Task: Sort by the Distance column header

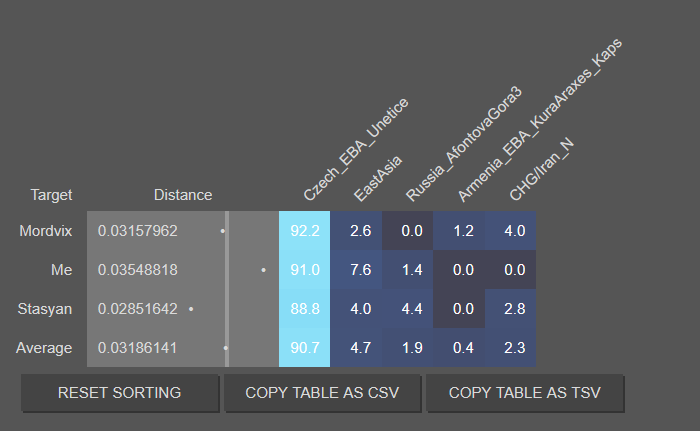Action: coord(183,195)
